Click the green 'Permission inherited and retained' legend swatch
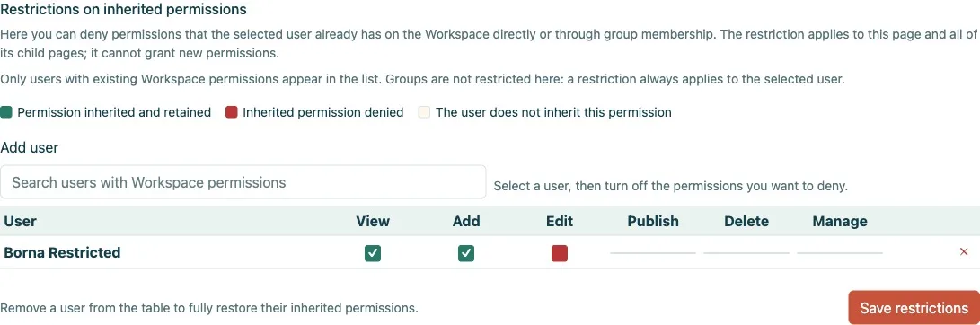This screenshot has width=980, height=325. pyautogui.click(x=7, y=112)
